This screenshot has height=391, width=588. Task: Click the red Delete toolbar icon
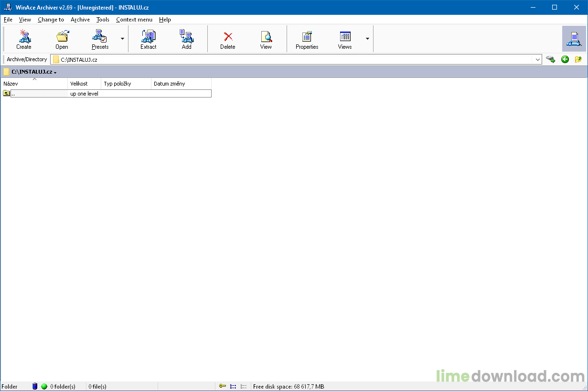point(228,37)
